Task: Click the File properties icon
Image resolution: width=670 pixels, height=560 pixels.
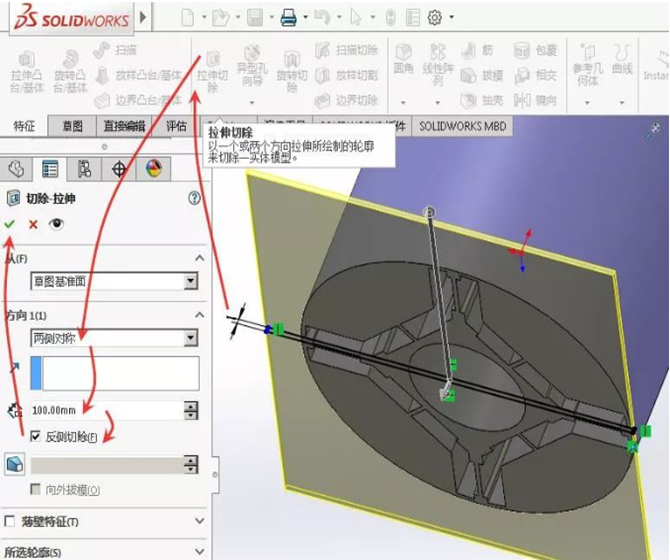Action: [x=413, y=18]
